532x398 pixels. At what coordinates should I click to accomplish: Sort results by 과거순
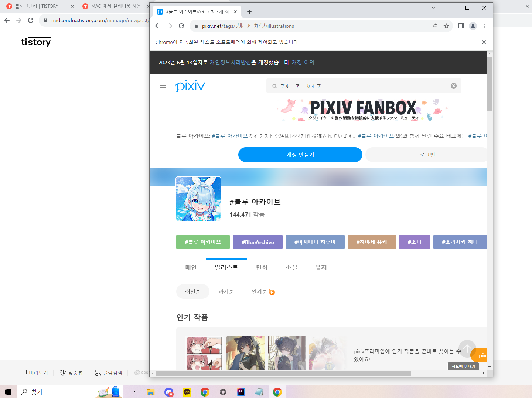tap(226, 291)
